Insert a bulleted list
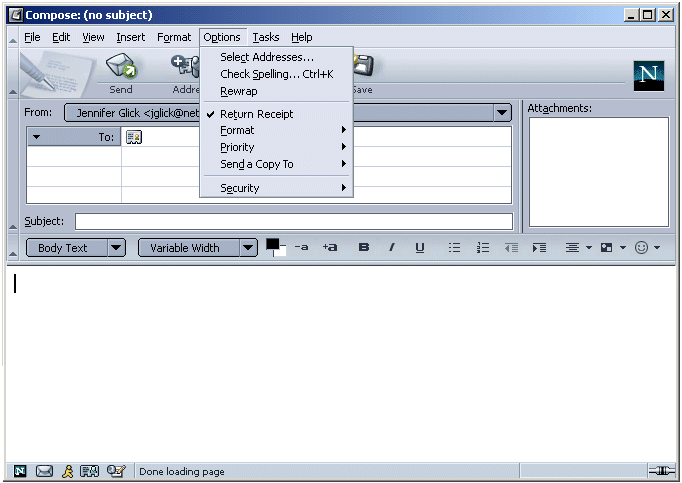 454,248
